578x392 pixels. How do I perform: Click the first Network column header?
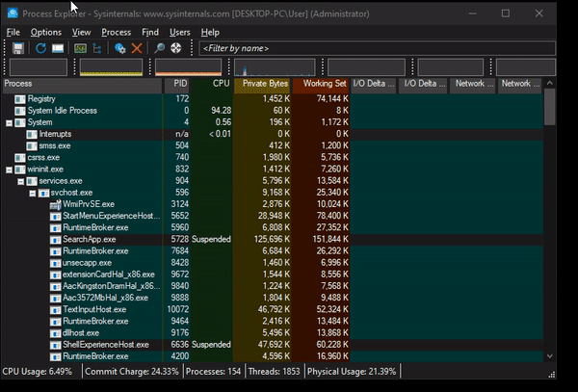tap(472, 84)
